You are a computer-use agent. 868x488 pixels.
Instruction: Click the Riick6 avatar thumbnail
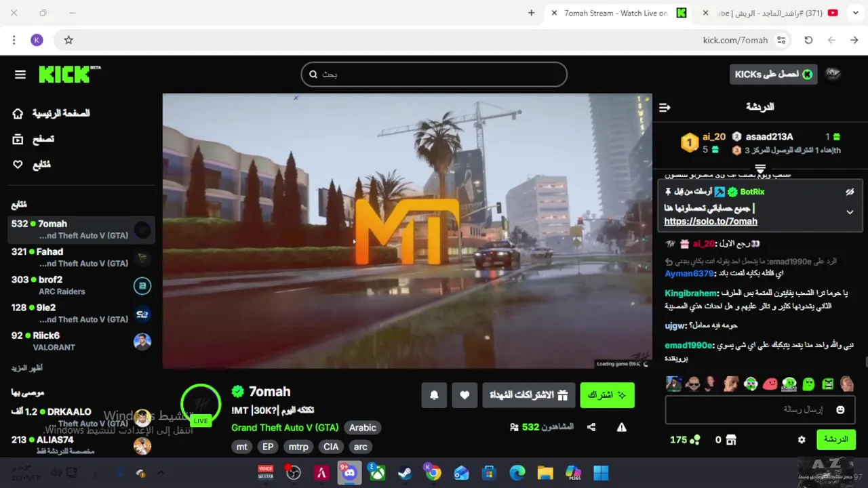[x=142, y=342]
